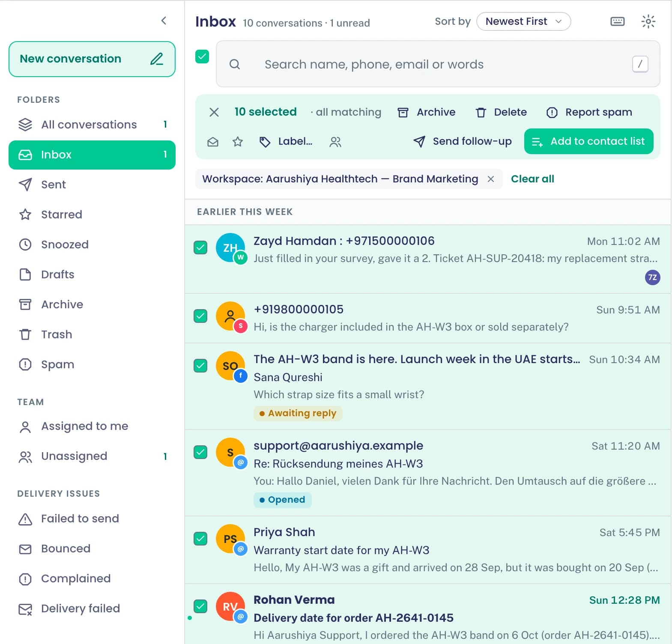Click the SO avatar for Sana Qureshi

coord(230,366)
